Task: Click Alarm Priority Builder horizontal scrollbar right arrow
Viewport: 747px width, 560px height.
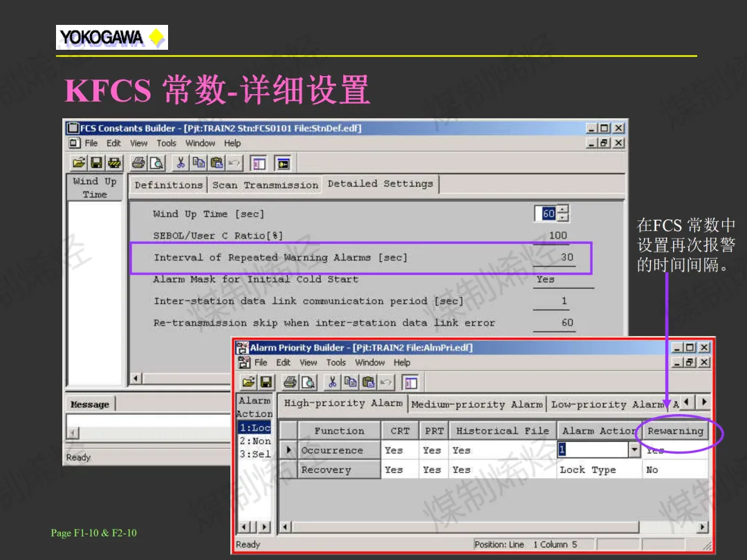Action: (702, 527)
